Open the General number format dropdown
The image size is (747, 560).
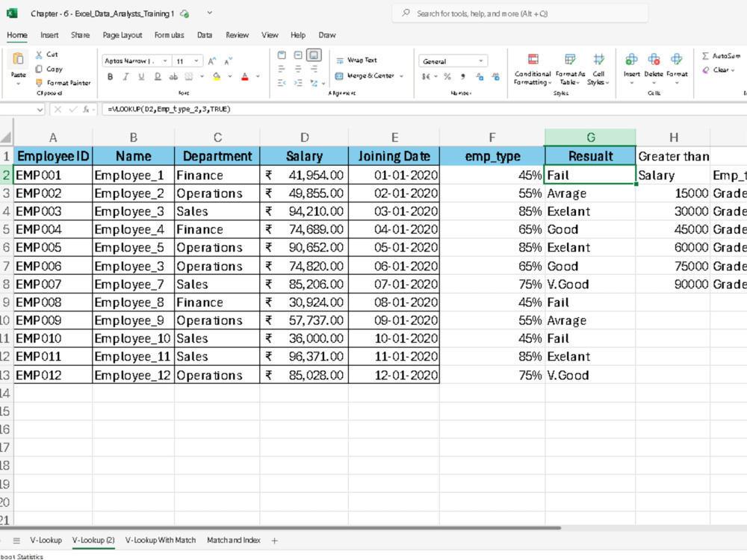pos(480,61)
